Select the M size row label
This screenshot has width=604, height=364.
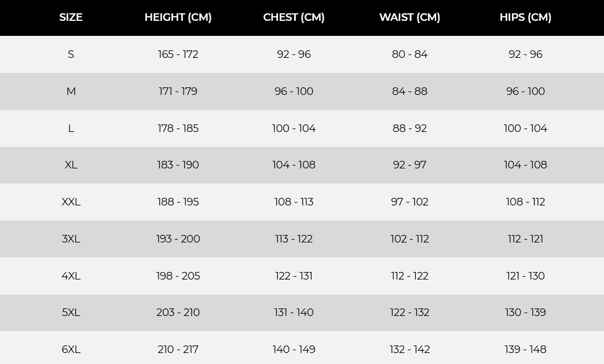71,91
